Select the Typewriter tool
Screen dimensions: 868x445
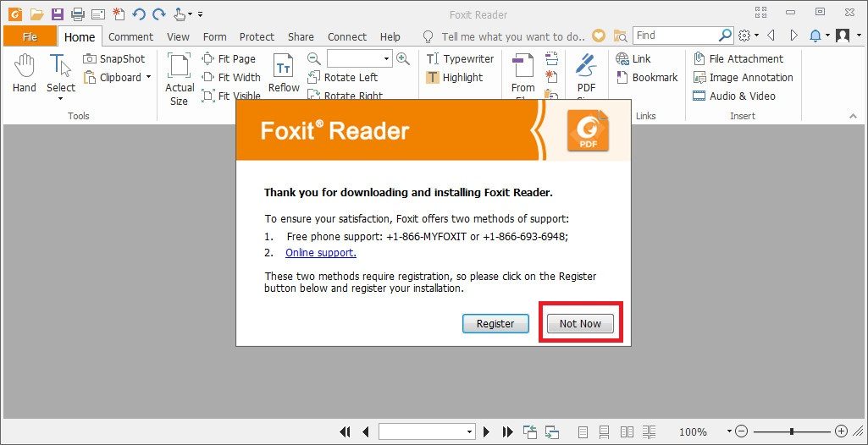click(461, 58)
